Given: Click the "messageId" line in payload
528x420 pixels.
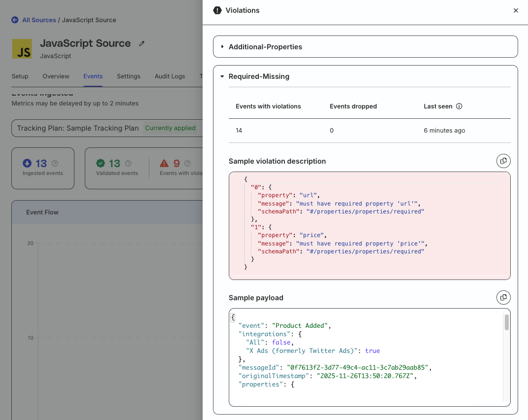Looking at the screenshot, I should tap(335, 367).
